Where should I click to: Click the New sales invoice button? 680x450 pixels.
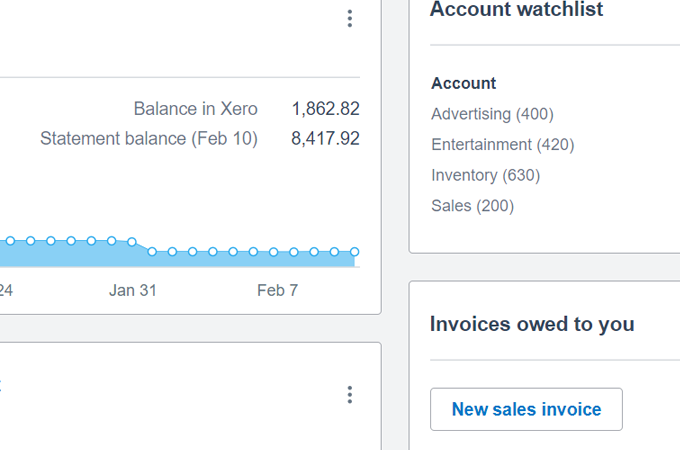click(x=526, y=409)
